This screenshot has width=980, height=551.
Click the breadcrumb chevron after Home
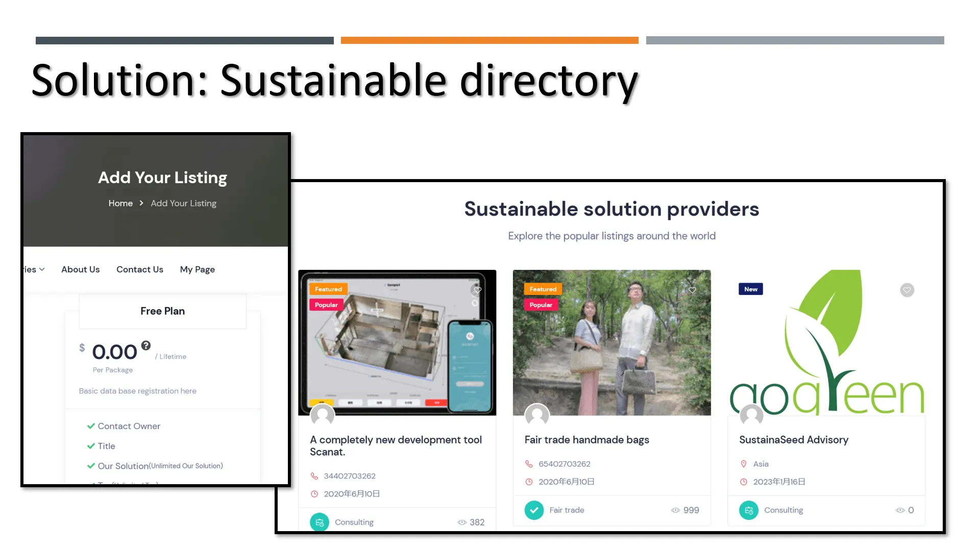coord(141,203)
